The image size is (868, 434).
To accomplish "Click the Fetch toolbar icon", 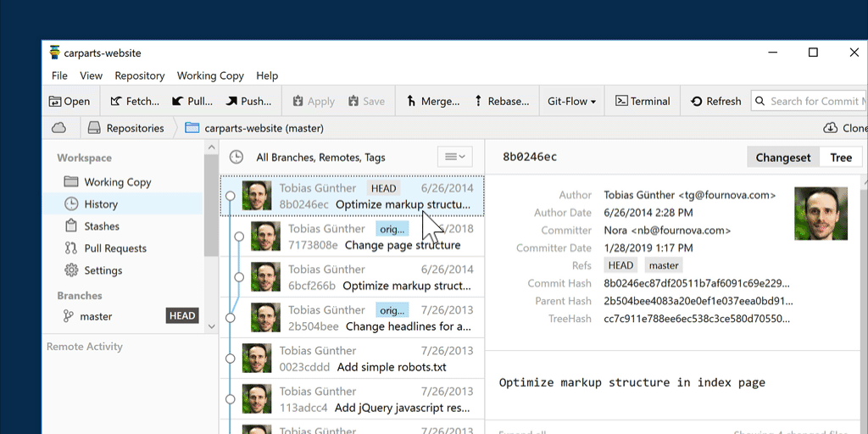I will [116, 101].
